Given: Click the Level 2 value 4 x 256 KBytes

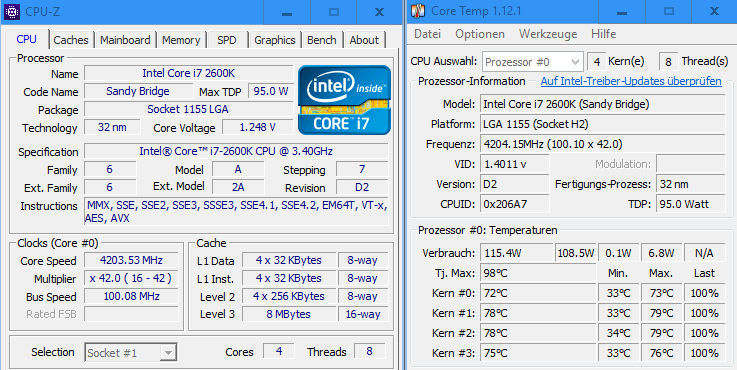Looking at the screenshot, I should pyautogui.click(x=289, y=296).
